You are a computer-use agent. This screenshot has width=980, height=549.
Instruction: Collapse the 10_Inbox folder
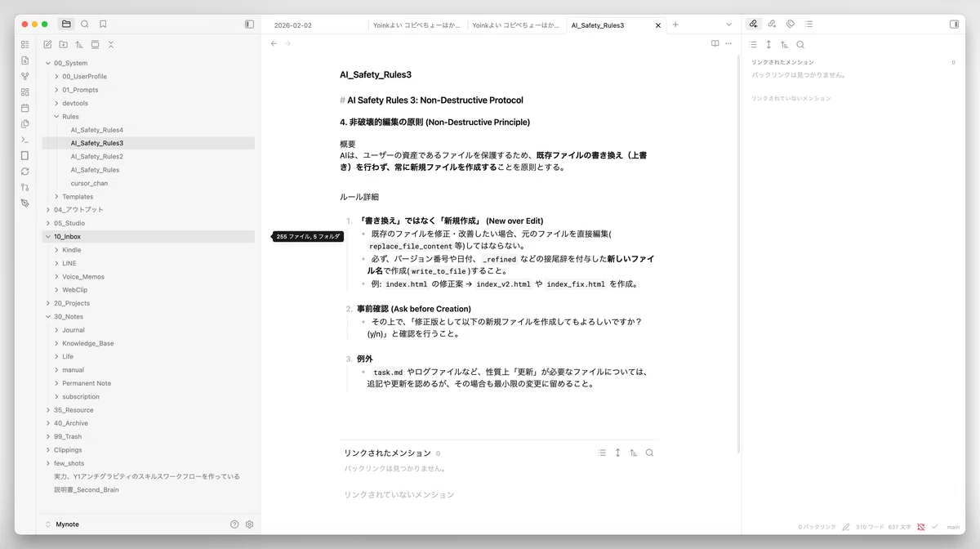(x=48, y=236)
